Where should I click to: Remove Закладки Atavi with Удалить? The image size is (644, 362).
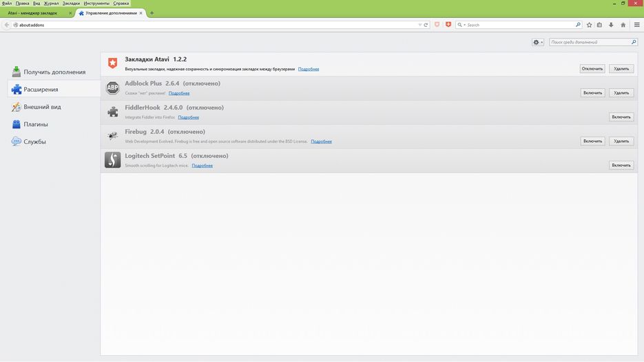pos(621,69)
